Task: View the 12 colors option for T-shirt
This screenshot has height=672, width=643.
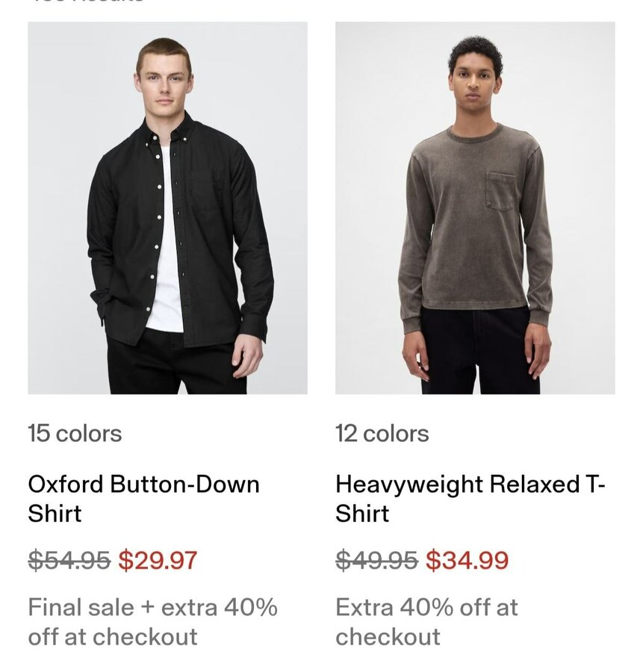Action: pos(382,434)
